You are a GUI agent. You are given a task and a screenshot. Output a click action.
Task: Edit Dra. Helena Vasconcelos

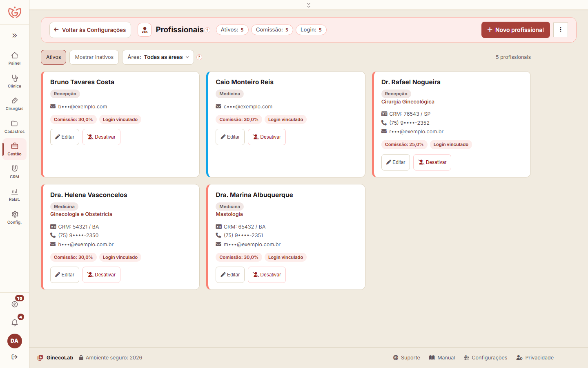[65, 275]
